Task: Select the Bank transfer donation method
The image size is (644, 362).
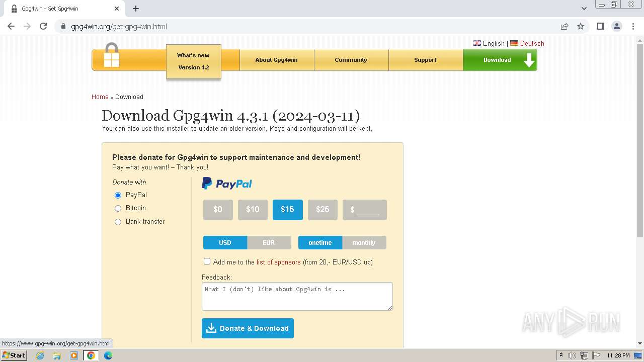Action: point(118,222)
